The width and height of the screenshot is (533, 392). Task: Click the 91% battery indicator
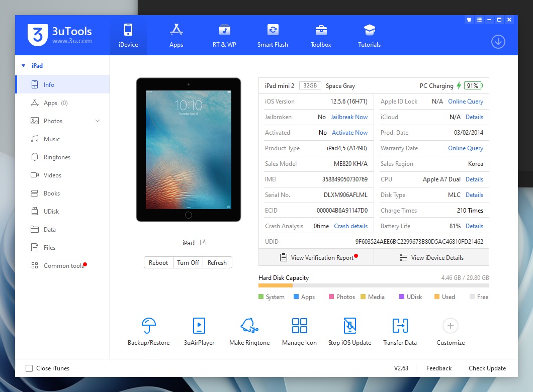473,85
